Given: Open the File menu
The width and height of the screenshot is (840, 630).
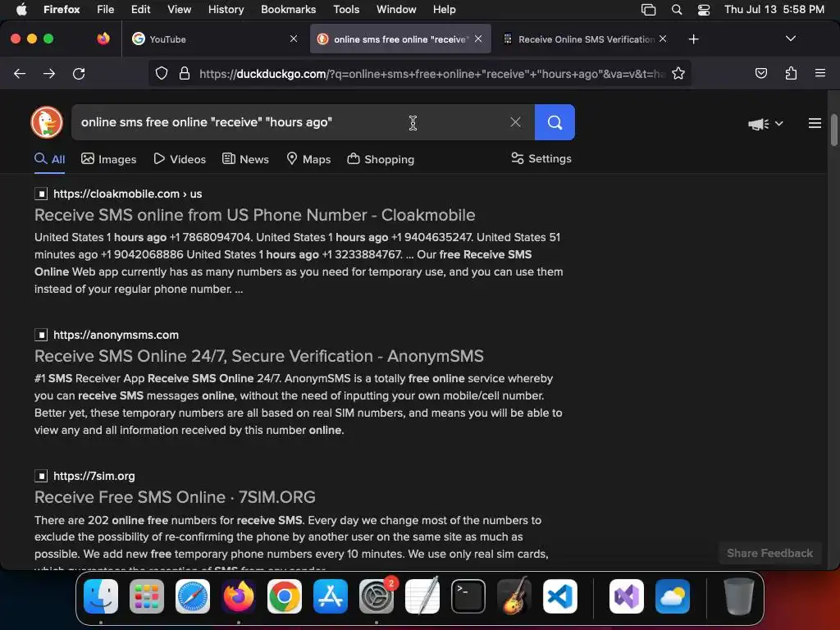Looking at the screenshot, I should click(x=106, y=10).
